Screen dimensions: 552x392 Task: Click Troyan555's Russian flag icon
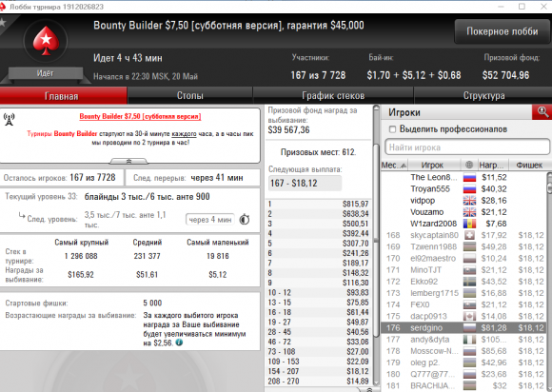(469, 189)
